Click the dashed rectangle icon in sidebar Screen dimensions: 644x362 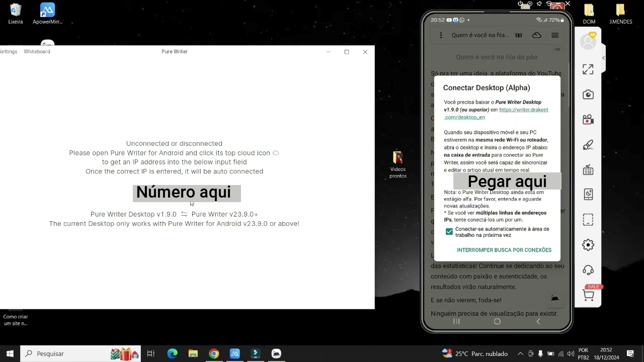click(588, 220)
